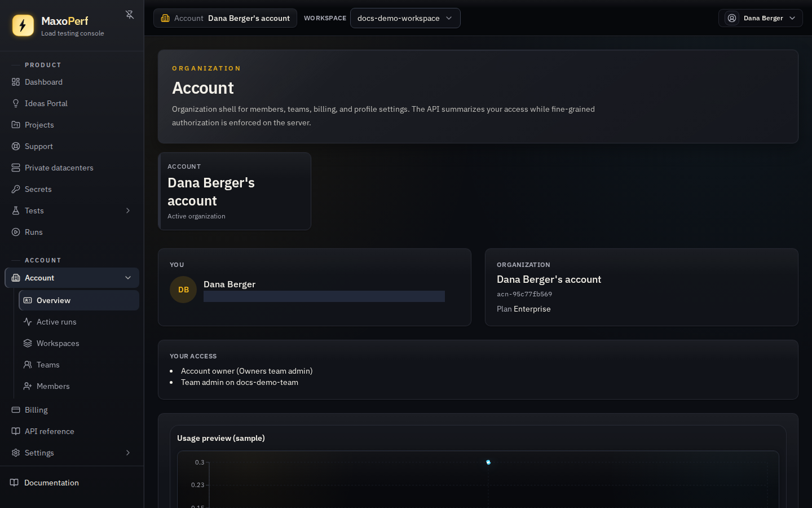The width and height of the screenshot is (812, 508).
Task: Open the Documentation link
Action: click(x=72, y=483)
